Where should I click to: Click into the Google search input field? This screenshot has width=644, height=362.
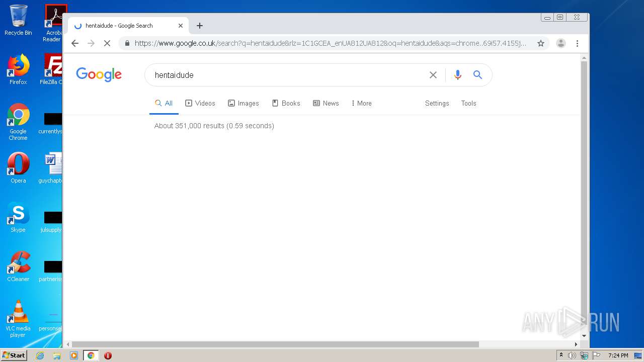[287, 75]
